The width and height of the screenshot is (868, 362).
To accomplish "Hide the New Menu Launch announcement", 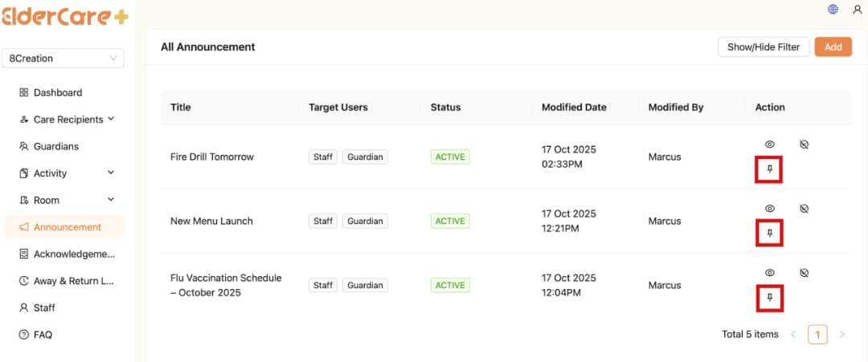I will coord(804,209).
